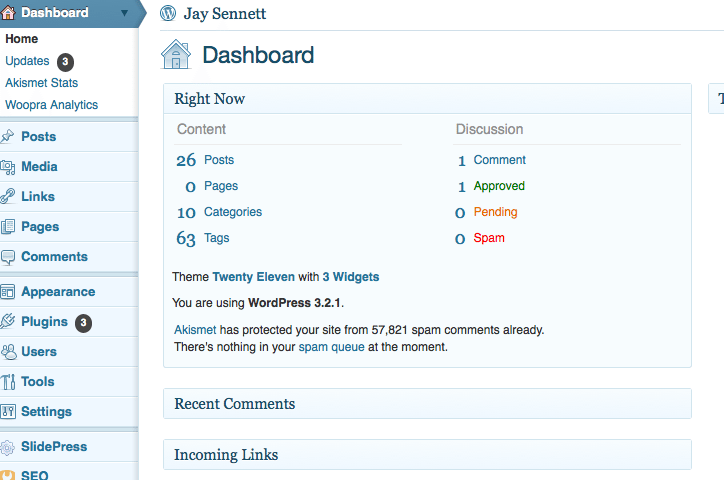Open the SlidePress menu
Screen dimensions: 724x480
(54, 447)
